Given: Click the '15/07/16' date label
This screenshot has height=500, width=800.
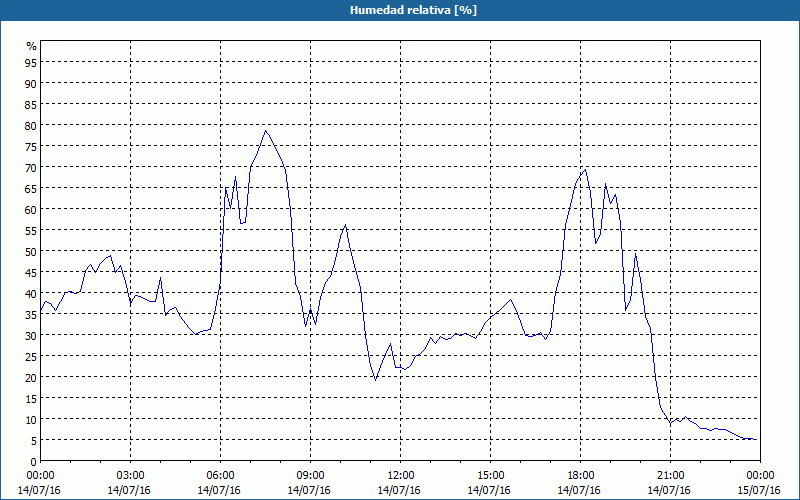Looking at the screenshot, I should (759, 490).
